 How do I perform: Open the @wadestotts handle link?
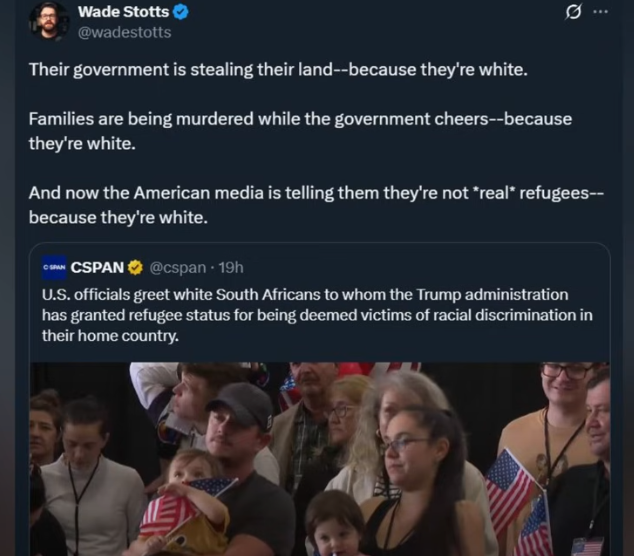(124, 32)
